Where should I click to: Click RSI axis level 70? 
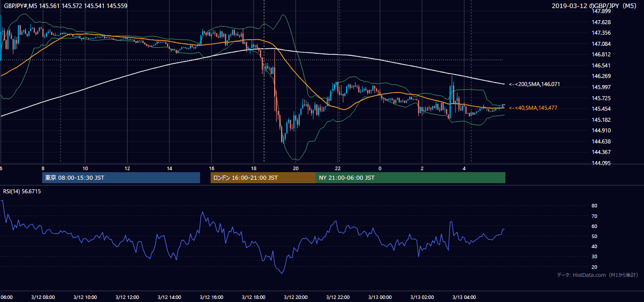(594, 216)
